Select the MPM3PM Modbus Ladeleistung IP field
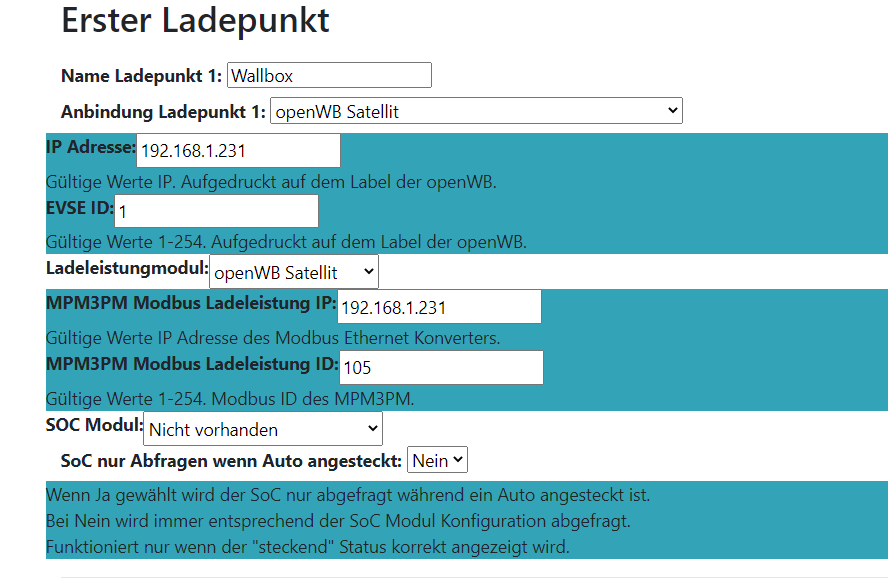 (x=440, y=307)
